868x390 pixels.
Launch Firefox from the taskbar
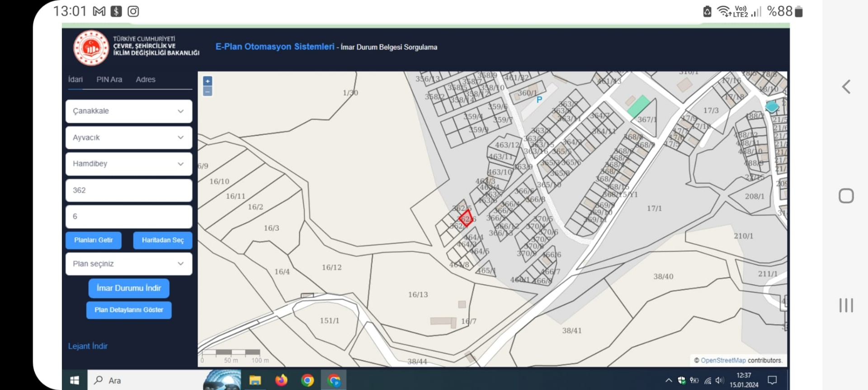(x=281, y=381)
